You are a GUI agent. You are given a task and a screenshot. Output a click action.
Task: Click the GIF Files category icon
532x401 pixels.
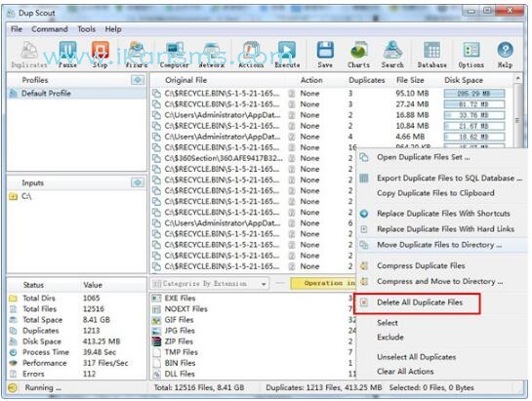pyautogui.click(x=156, y=320)
